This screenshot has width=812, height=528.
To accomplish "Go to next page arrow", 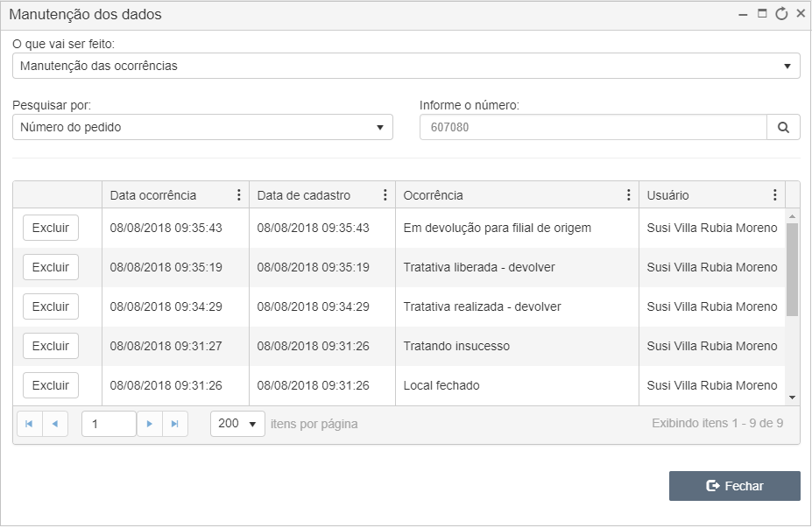I will coord(150,424).
